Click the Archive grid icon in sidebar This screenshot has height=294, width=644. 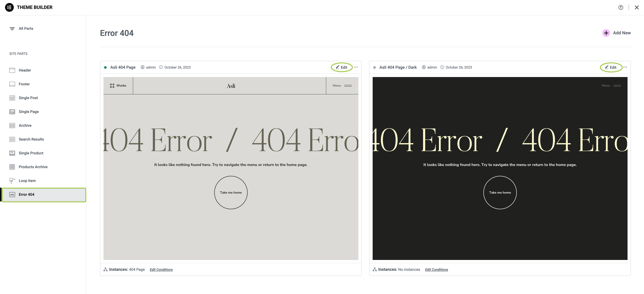tap(12, 126)
